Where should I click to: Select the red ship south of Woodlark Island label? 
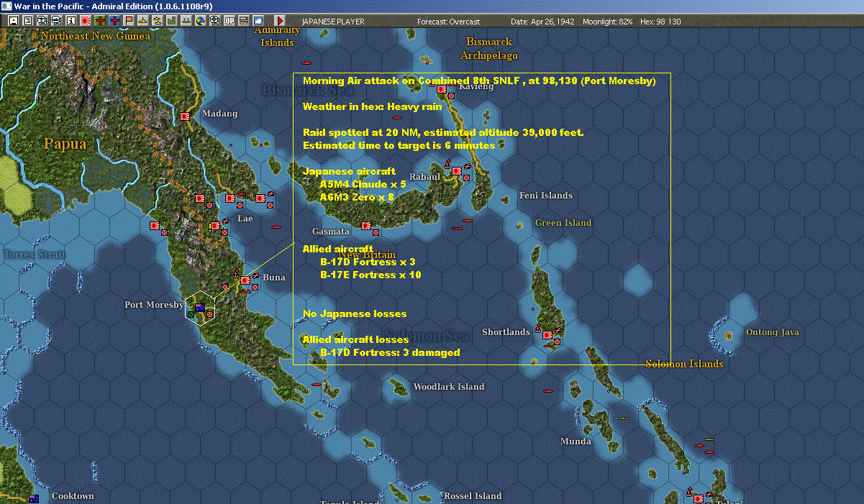(x=548, y=391)
